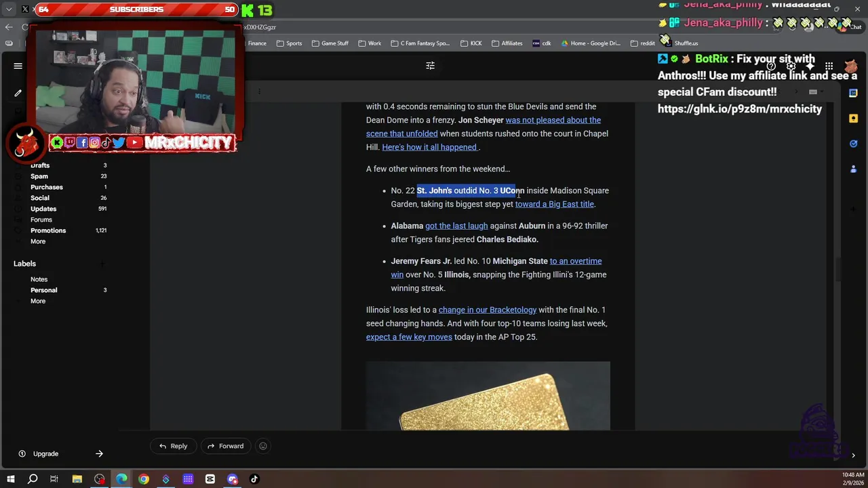Click the arrow next to Upgrade

[x=99, y=454]
